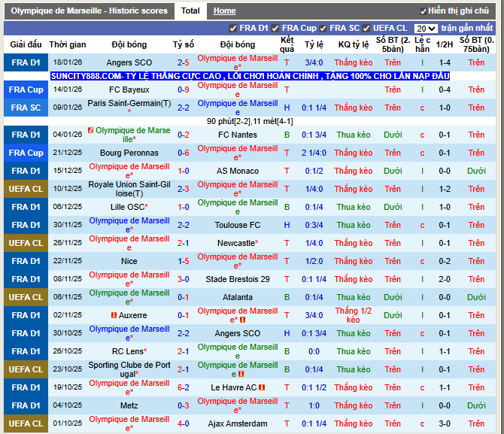Open the Nice team link
Screen dimensions: 504x434
[129, 261]
